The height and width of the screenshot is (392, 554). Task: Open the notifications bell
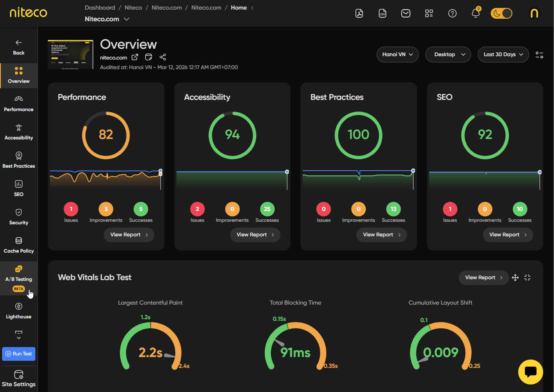click(x=476, y=13)
